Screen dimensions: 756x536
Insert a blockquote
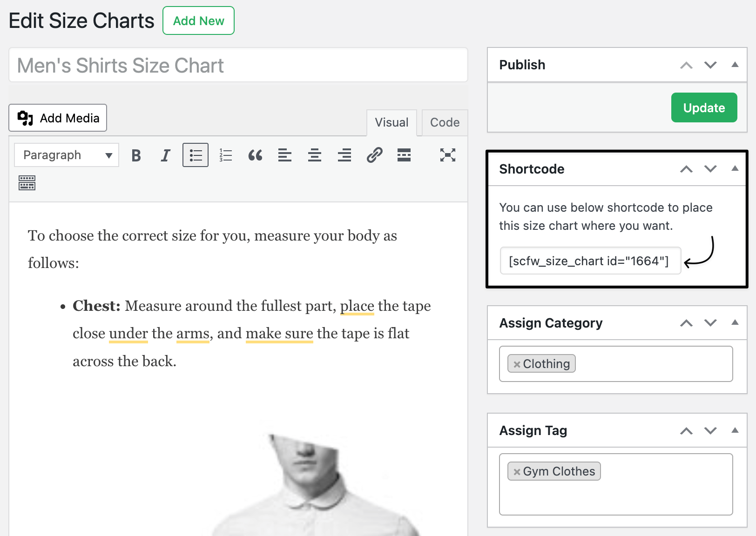click(x=255, y=155)
